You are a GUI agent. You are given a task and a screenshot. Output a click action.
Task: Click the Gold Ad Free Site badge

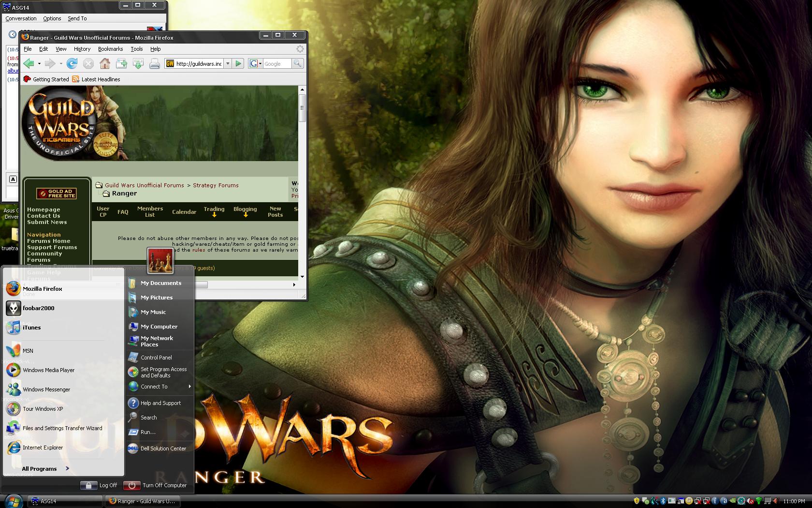click(57, 194)
